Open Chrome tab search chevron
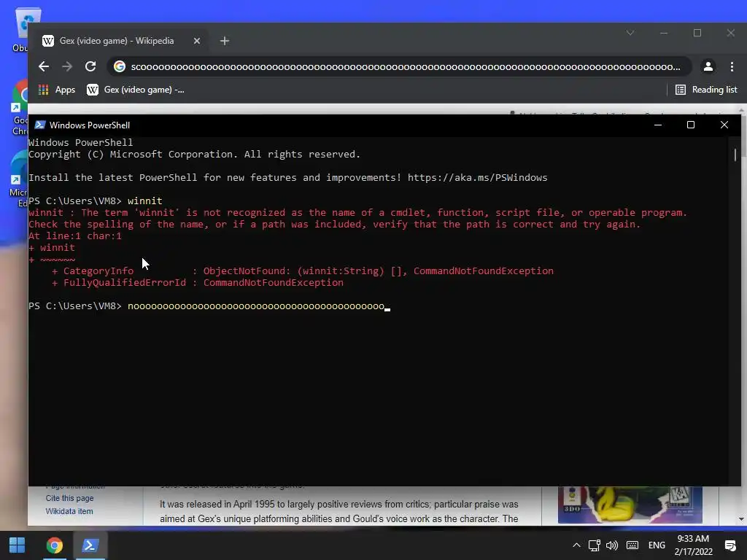 [630, 33]
